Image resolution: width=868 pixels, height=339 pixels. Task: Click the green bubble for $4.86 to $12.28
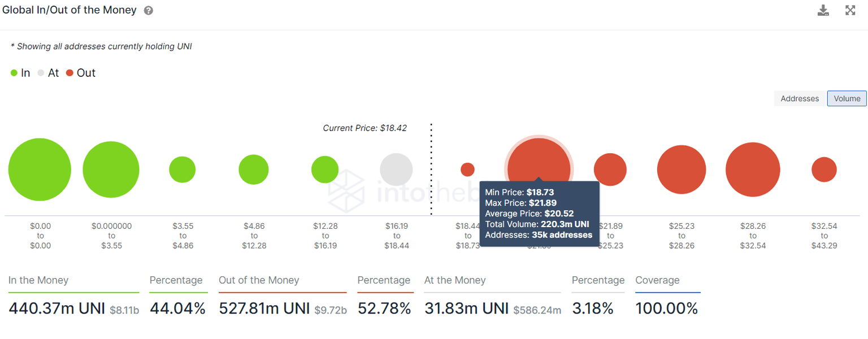[x=254, y=169]
